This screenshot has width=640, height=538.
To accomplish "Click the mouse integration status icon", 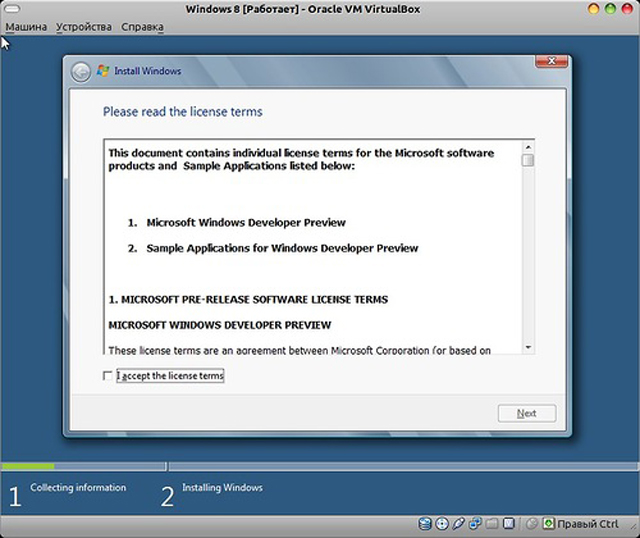I will tap(531, 523).
